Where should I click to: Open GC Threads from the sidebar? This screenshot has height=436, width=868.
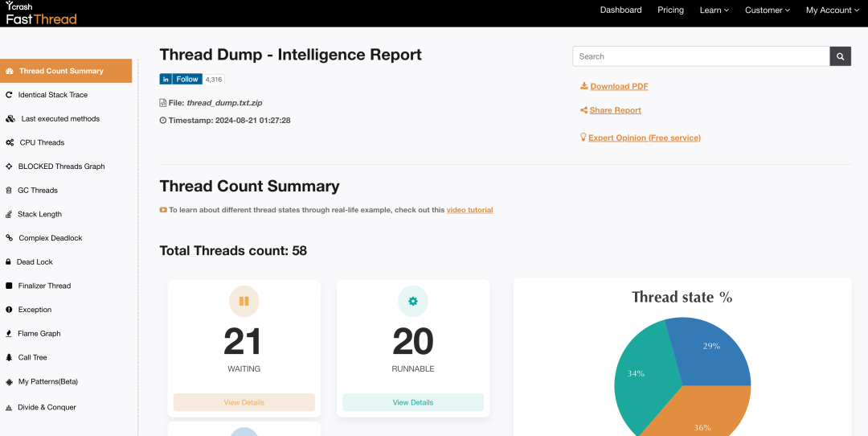pyautogui.click(x=38, y=191)
